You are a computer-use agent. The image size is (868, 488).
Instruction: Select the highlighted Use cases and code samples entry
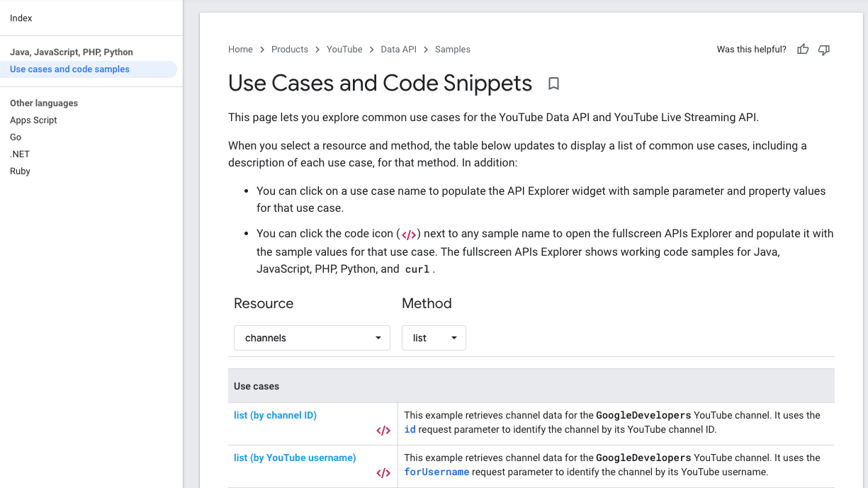[x=69, y=69]
